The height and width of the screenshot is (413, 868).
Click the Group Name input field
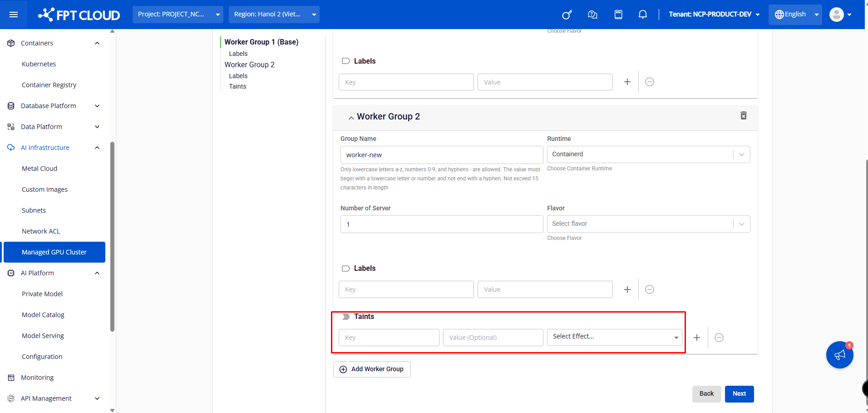click(441, 155)
